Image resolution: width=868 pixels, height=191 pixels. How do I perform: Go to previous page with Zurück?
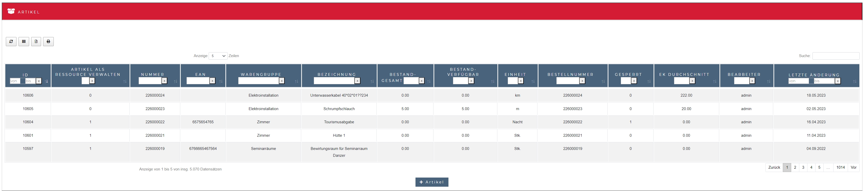(x=774, y=167)
